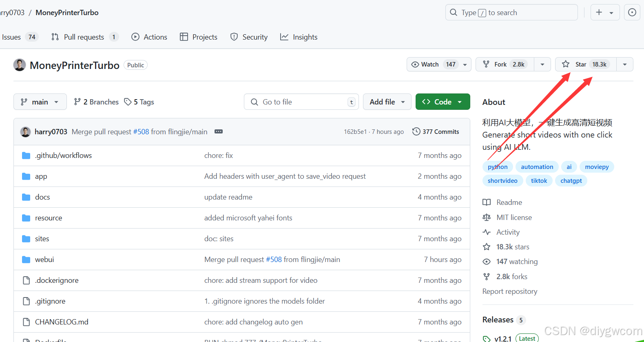The width and height of the screenshot is (644, 342).
Task: Click the resource folder icon
Action: point(26,218)
